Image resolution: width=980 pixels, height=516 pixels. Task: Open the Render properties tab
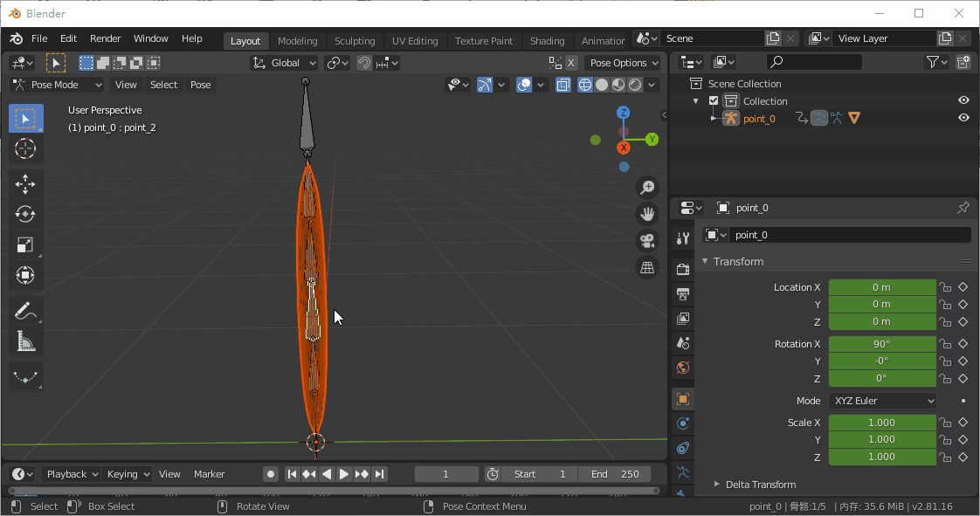(683, 269)
